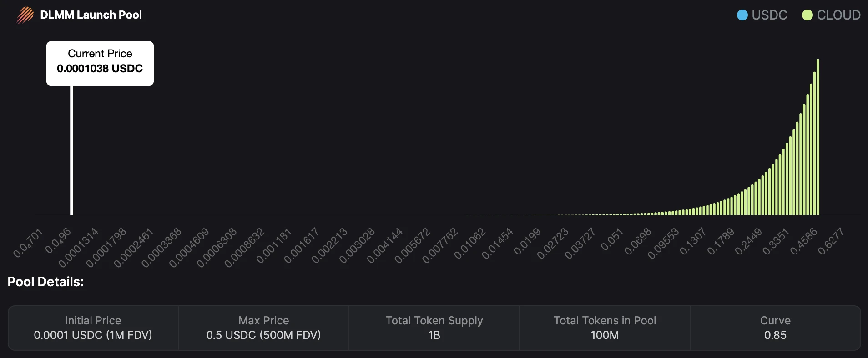Select the Curve 0.85 detail card
This screenshot has width=868, height=358.
775,328
